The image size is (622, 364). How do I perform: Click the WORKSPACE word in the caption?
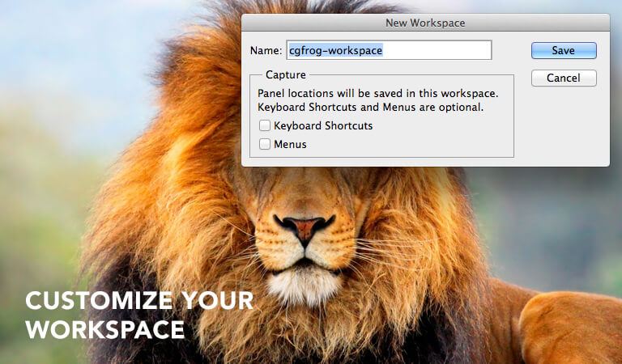point(105,329)
